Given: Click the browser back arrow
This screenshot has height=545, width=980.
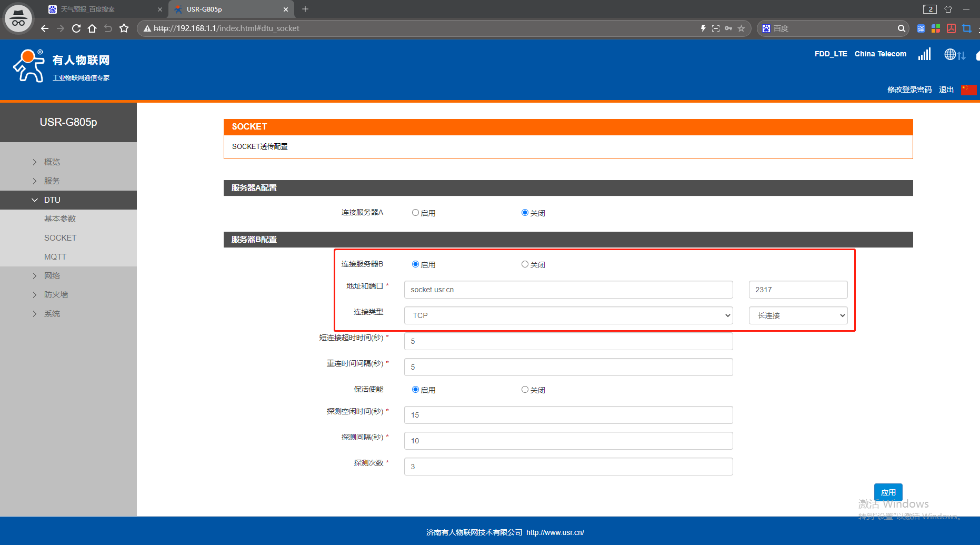Looking at the screenshot, I should click(x=45, y=28).
